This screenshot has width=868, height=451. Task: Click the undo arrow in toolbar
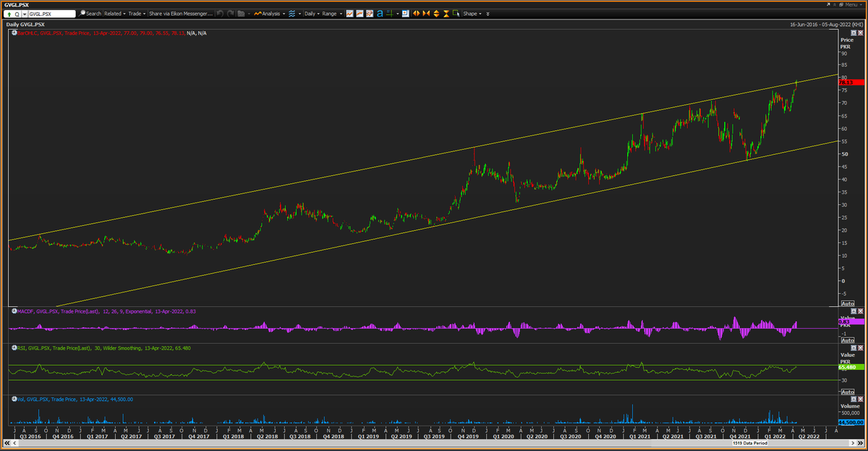[x=220, y=14]
